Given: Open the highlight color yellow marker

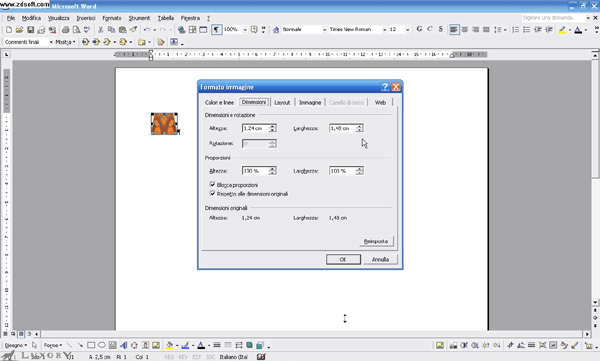Looking at the screenshot, I should click(x=562, y=29).
